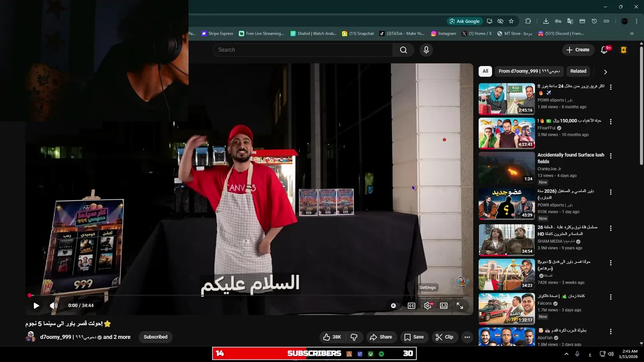Click the Translate icon in the toolbar
Viewport: 644px width, 362px height.
(x=570, y=21)
